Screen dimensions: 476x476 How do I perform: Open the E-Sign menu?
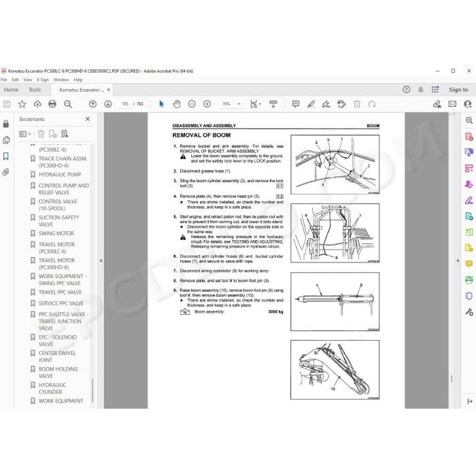pyautogui.click(x=43, y=80)
